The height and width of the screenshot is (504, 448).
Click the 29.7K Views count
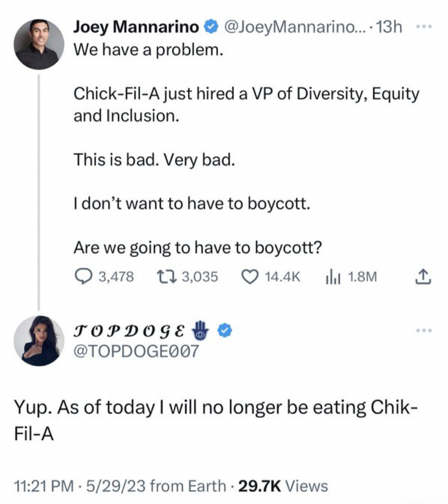coord(283,486)
